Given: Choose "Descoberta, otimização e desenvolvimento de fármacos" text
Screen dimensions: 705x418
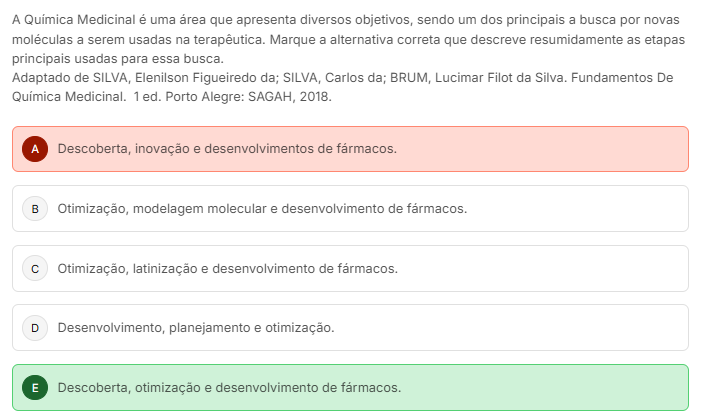Looking at the screenshot, I should click(229, 388).
